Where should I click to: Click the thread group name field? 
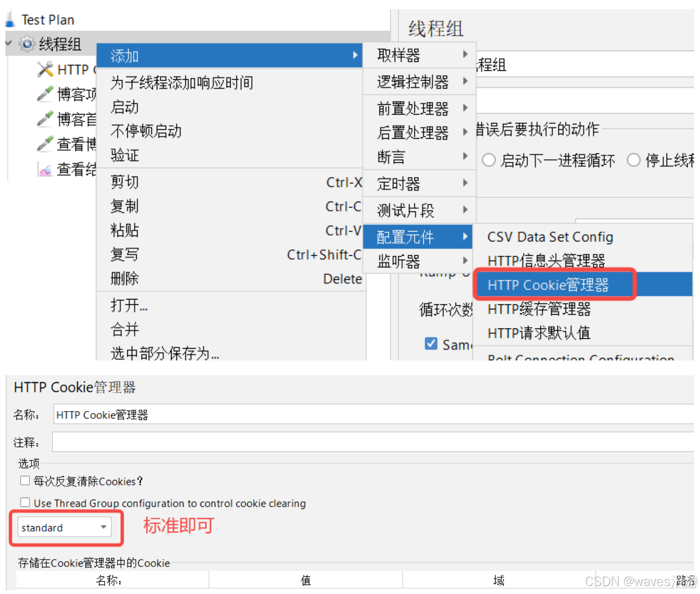pyautogui.click(x=585, y=64)
